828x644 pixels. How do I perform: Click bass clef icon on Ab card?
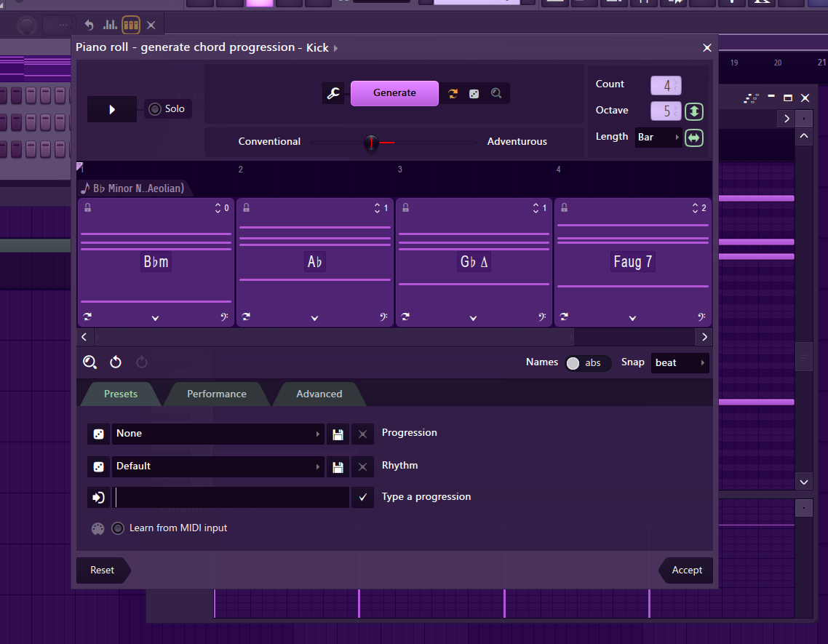tap(383, 317)
